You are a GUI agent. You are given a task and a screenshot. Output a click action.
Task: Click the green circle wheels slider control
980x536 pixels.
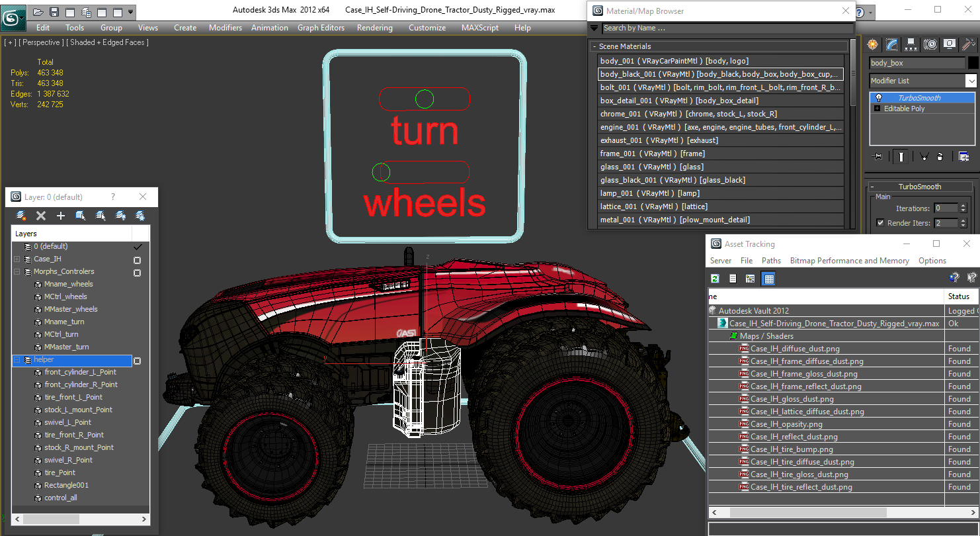tap(381, 173)
